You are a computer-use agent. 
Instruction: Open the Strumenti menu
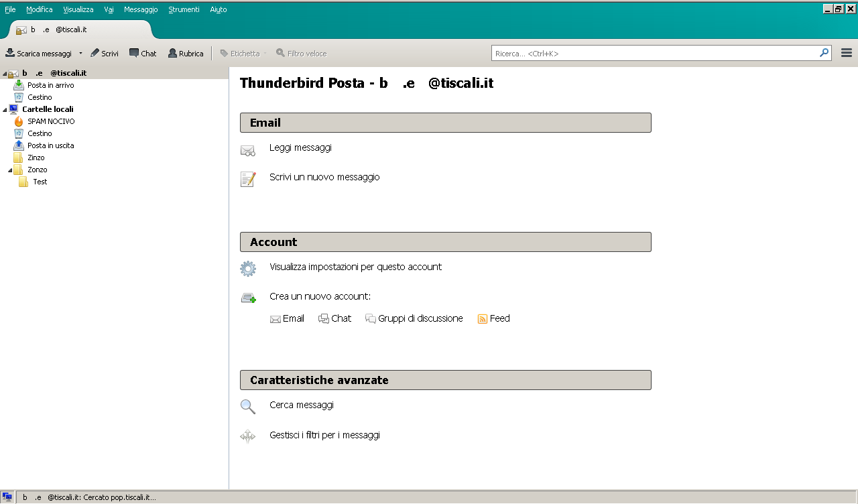click(x=183, y=9)
